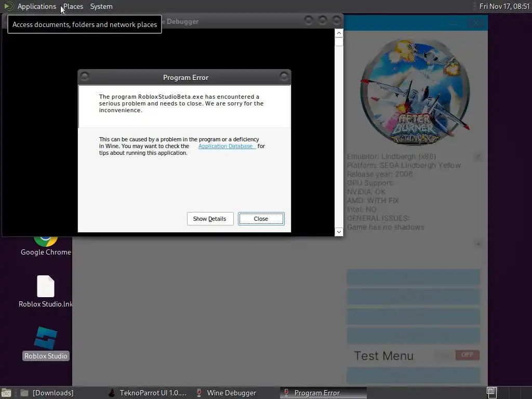Click Wine Debugger scrollbar down arrow
Image resolution: width=532 pixels, height=399 pixels.
click(x=339, y=232)
